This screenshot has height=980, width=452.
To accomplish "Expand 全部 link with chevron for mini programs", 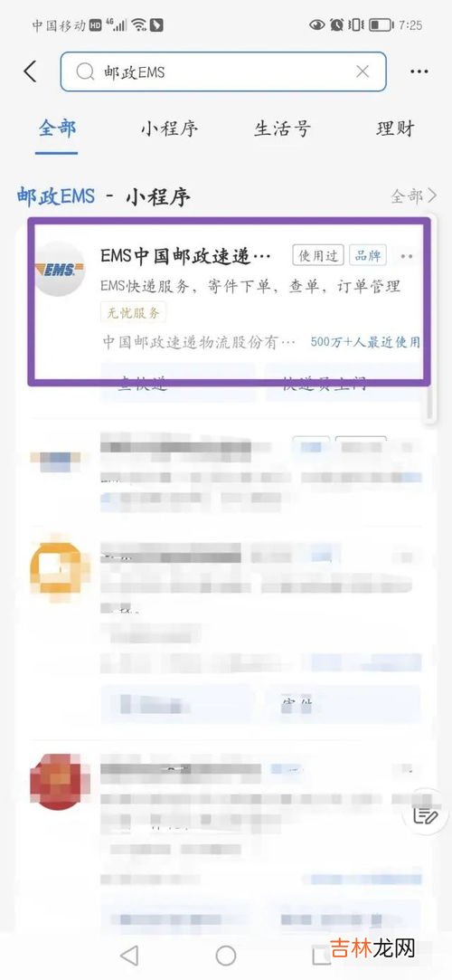I will 414,196.
